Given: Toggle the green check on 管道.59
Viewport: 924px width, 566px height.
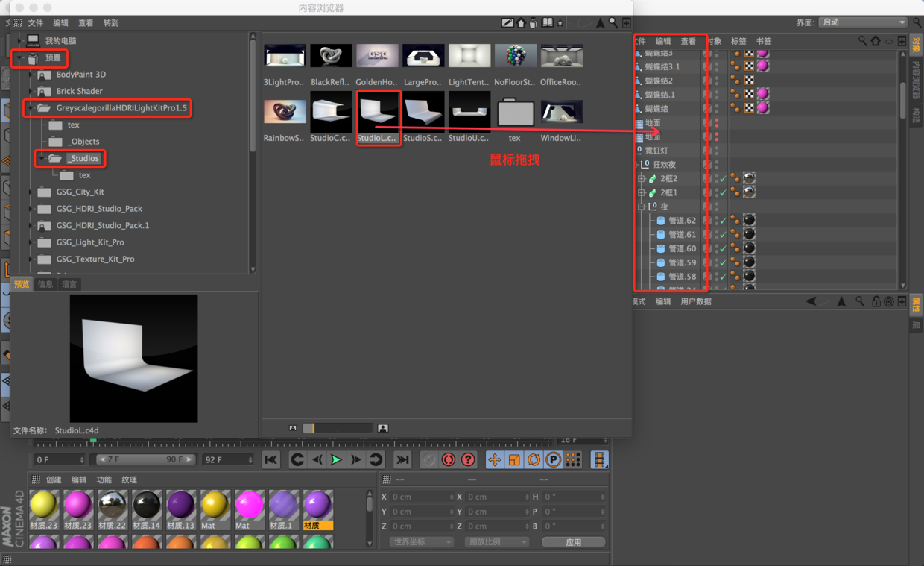Looking at the screenshot, I should [722, 262].
